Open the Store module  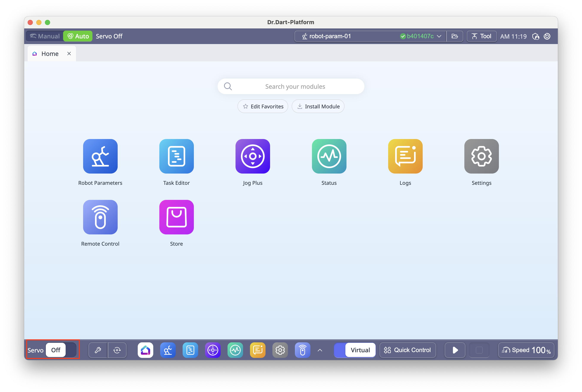pyautogui.click(x=177, y=217)
